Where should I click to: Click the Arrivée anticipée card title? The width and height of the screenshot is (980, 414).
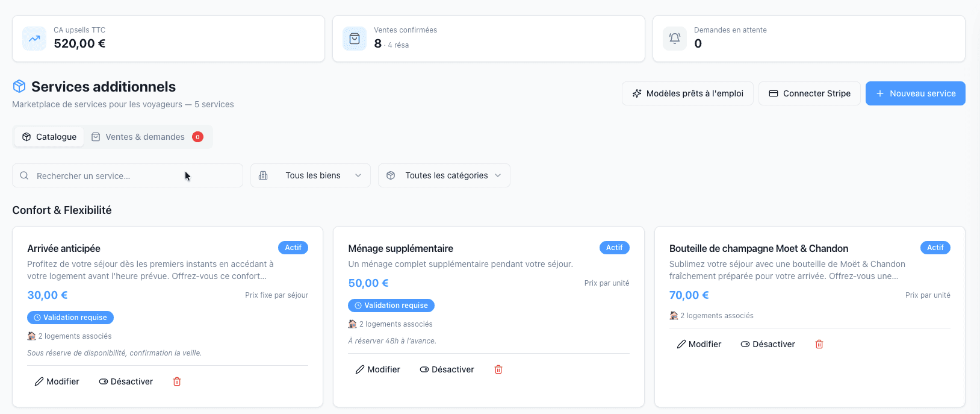point(64,248)
